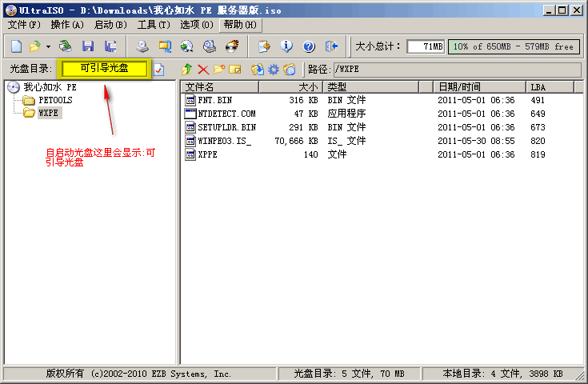Click the 71MB total size field
Viewport: 588px width, 384px height.
click(x=426, y=46)
